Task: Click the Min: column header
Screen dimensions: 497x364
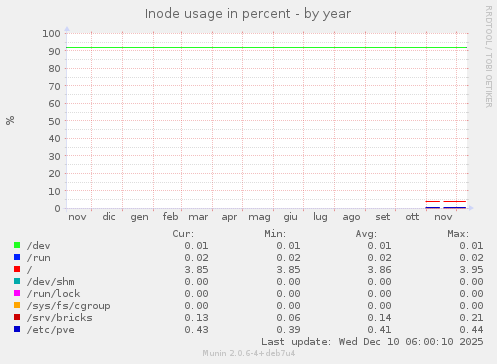Action: tap(275, 234)
